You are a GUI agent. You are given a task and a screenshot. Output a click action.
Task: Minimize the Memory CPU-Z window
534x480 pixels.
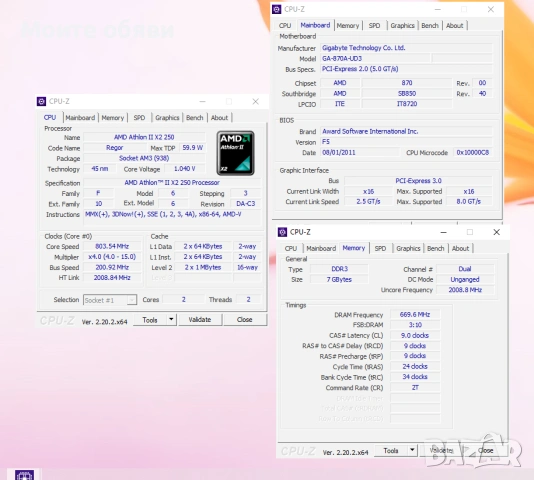[x=443, y=232]
